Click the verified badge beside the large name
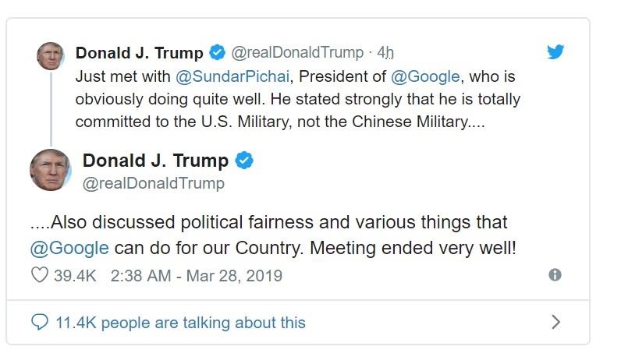This screenshot has width=621, height=364. coord(244,161)
